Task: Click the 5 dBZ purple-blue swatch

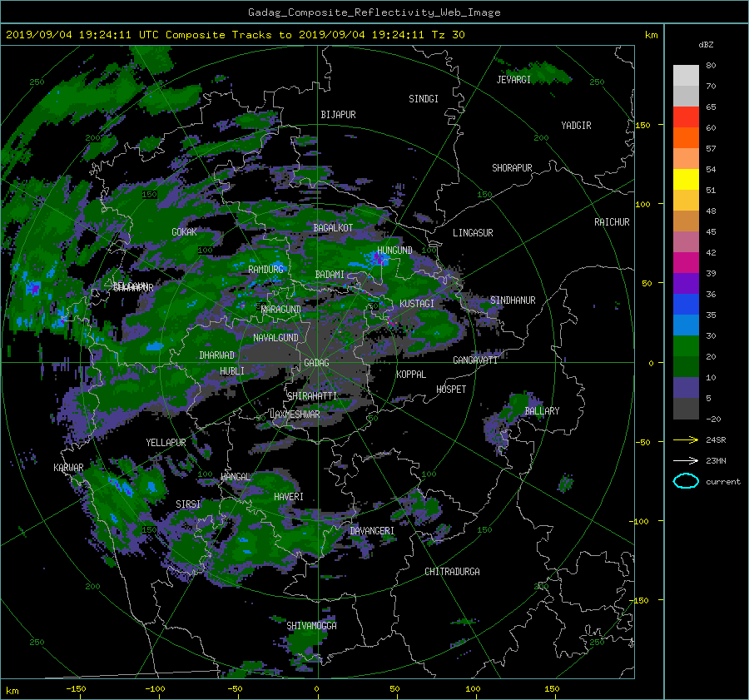Action: coord(686,388)
